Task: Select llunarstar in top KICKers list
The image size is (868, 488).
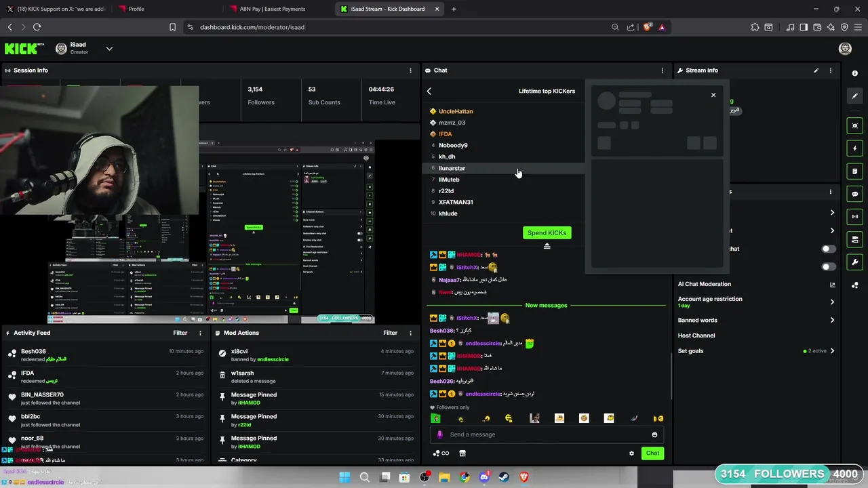Action: click(x=452, y=168)
